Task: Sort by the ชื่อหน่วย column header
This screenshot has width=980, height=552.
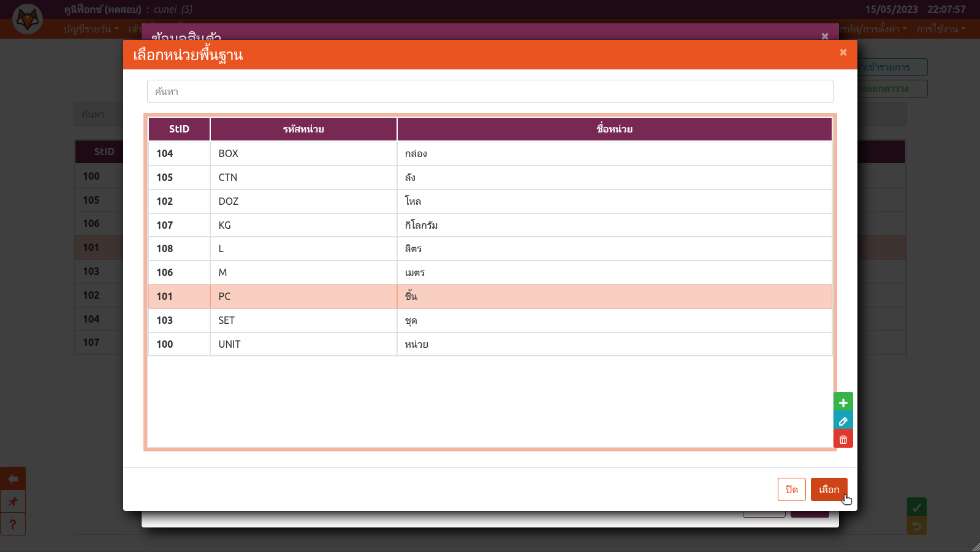Action: pyautogui.click(x=614, y=129)
